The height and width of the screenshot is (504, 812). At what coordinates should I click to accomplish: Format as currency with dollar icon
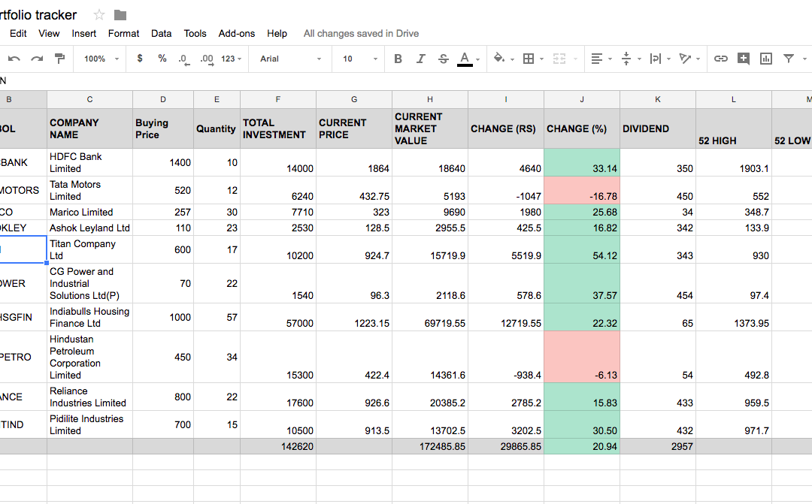tap(140, 59)
